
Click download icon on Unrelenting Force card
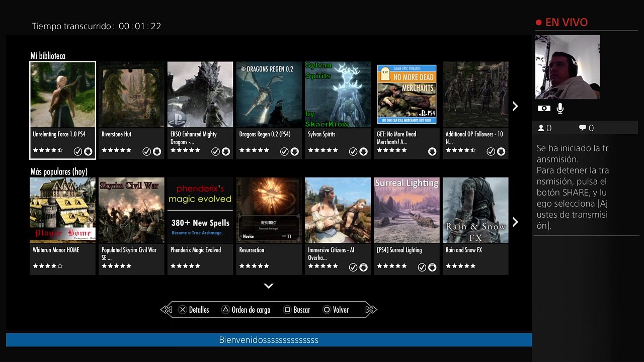tap(88, 151)
